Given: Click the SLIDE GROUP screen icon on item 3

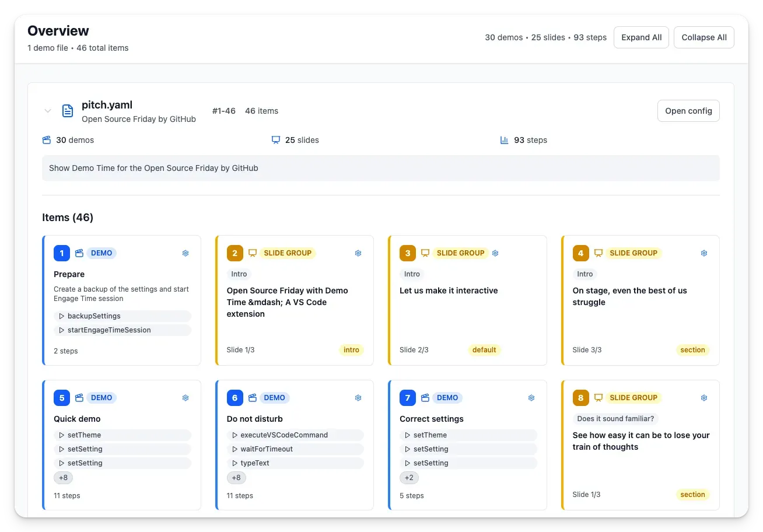Looking at the screenshot, I should (425, 253).
